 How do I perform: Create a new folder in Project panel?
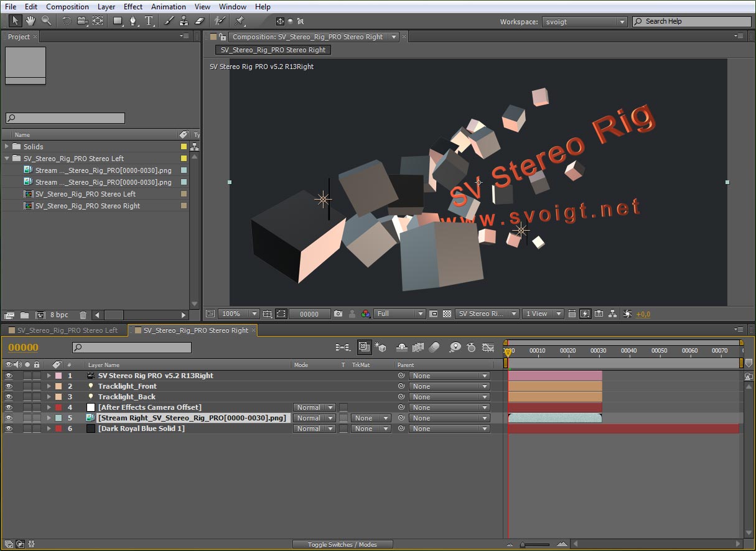tap(24, 315)
